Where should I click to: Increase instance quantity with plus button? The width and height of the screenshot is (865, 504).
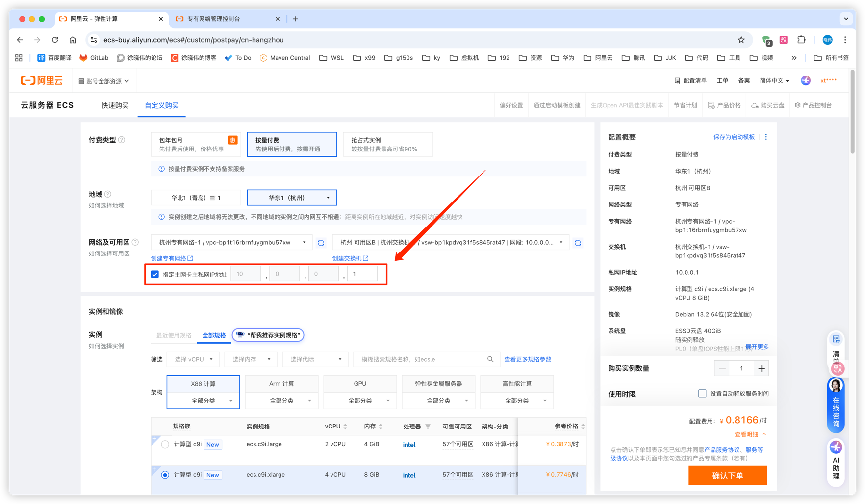[761, 368]
